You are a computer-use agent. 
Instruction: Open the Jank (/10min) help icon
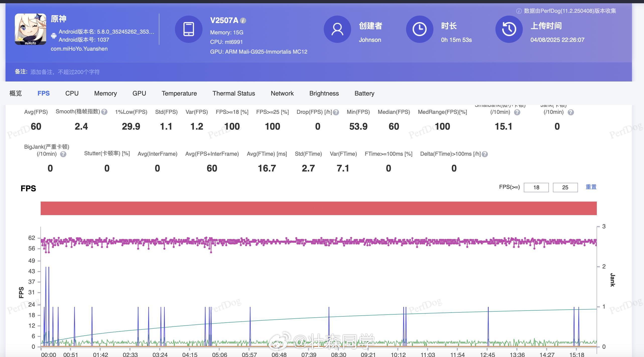coord(571,112)
